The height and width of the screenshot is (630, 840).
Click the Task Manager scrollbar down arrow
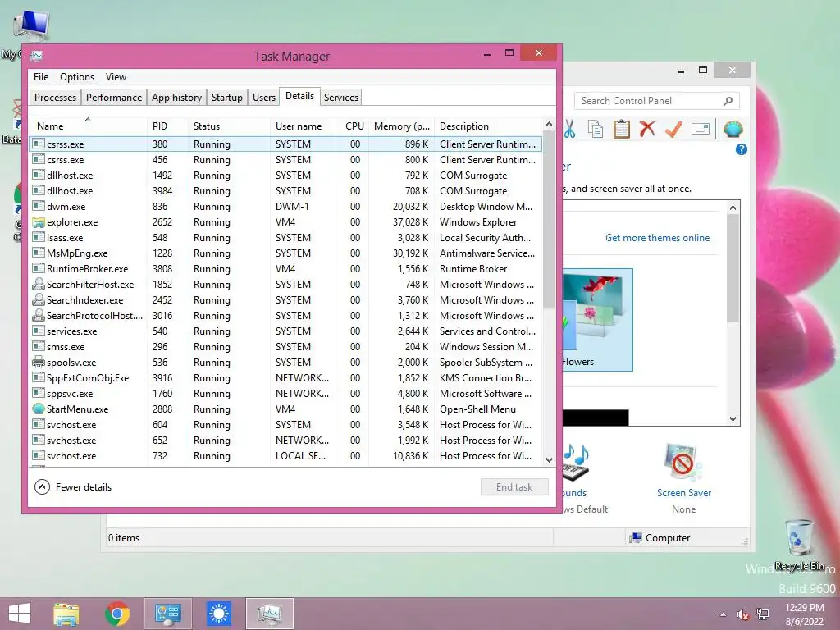pyautogui.click(x=549, y=459)
